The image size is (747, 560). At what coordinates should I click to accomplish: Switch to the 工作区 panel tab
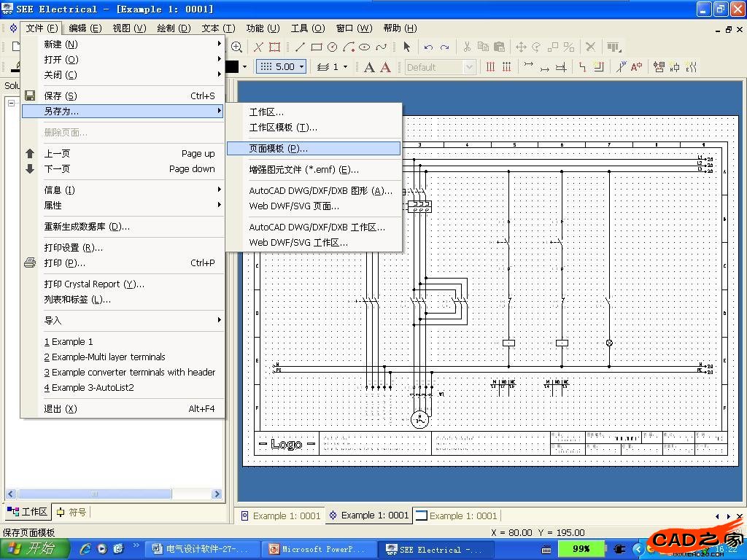point(28,512)
